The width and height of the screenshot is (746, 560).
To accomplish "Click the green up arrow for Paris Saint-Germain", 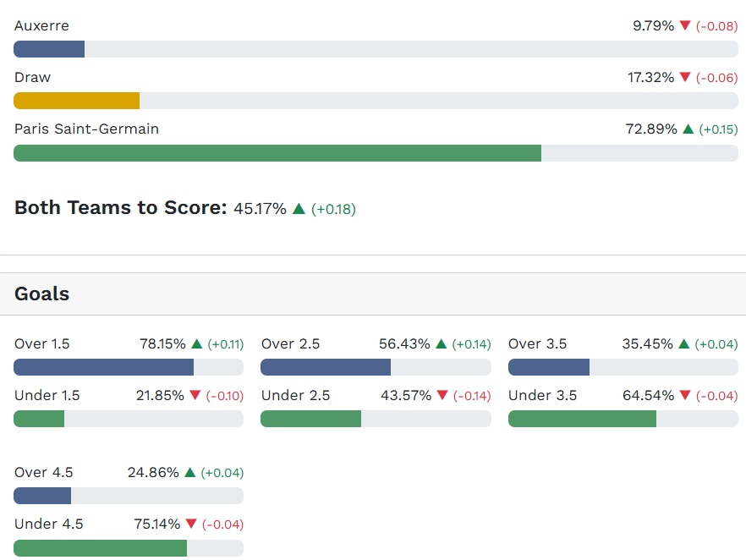I will 688,129.
